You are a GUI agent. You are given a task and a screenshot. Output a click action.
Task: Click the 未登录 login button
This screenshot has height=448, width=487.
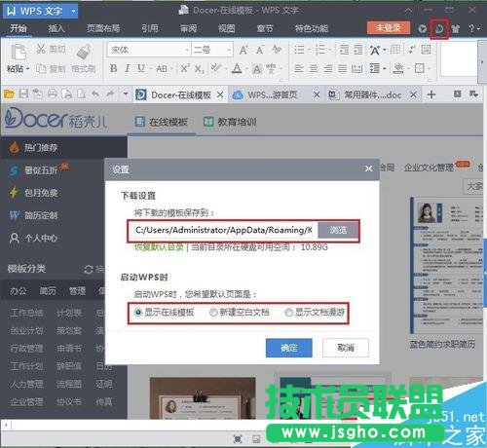pyautogui.click(x=389, y=28)
